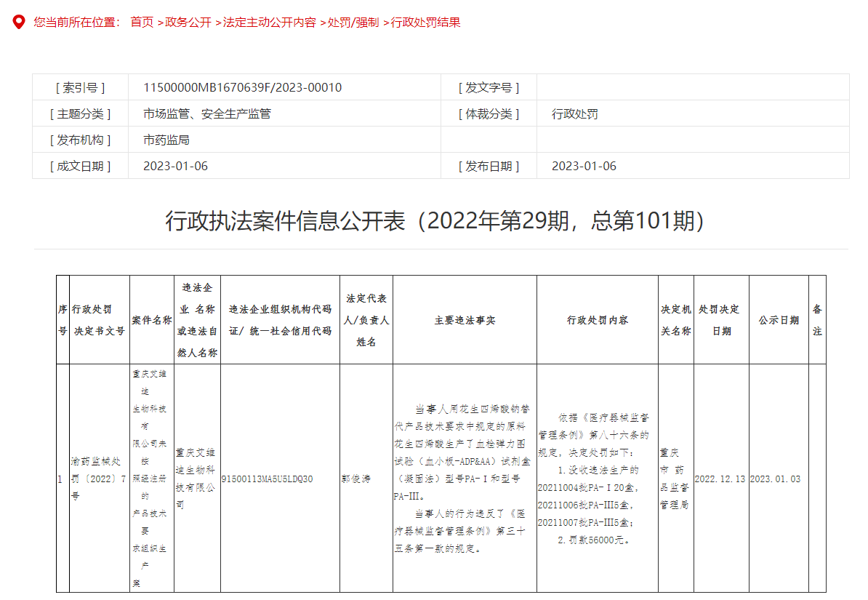Click the 行政处罚内容 column header
This screenshot has height=600, width=868.
coord(598,320)
